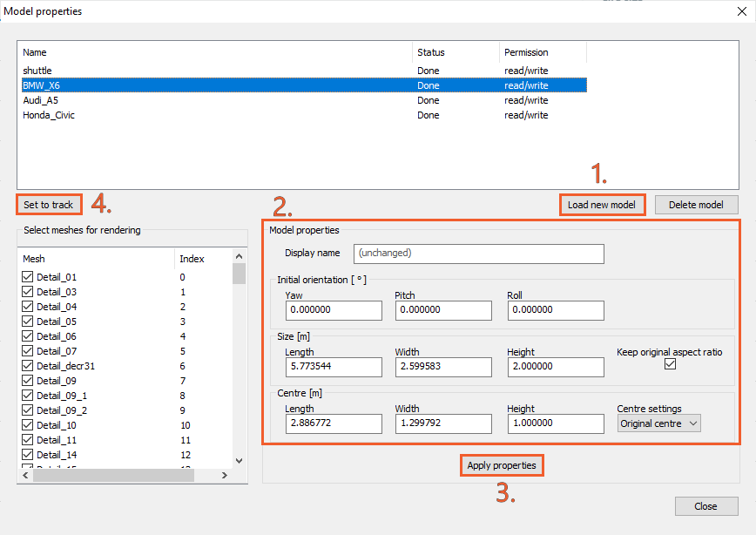Screen dimensions: 756x535
Task: Click Apply properties button
Action: 502,465
